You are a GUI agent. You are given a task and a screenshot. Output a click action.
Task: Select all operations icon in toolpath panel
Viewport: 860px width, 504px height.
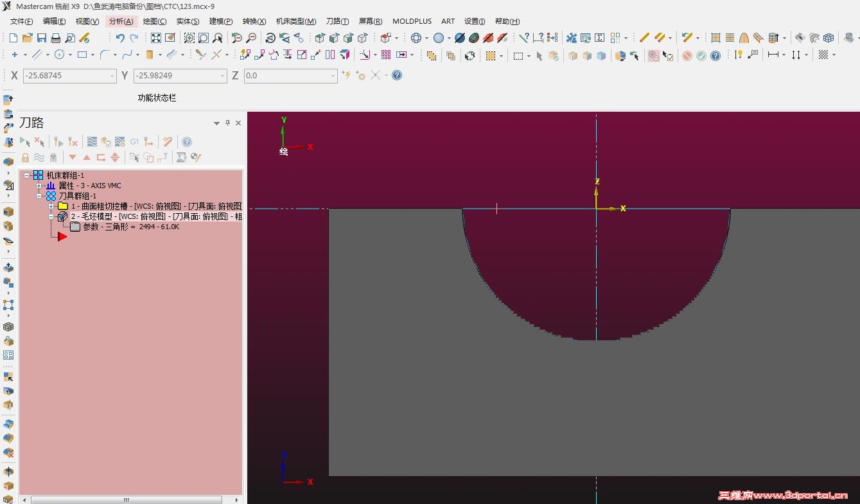pyautogui.click(x=25, y=142)
